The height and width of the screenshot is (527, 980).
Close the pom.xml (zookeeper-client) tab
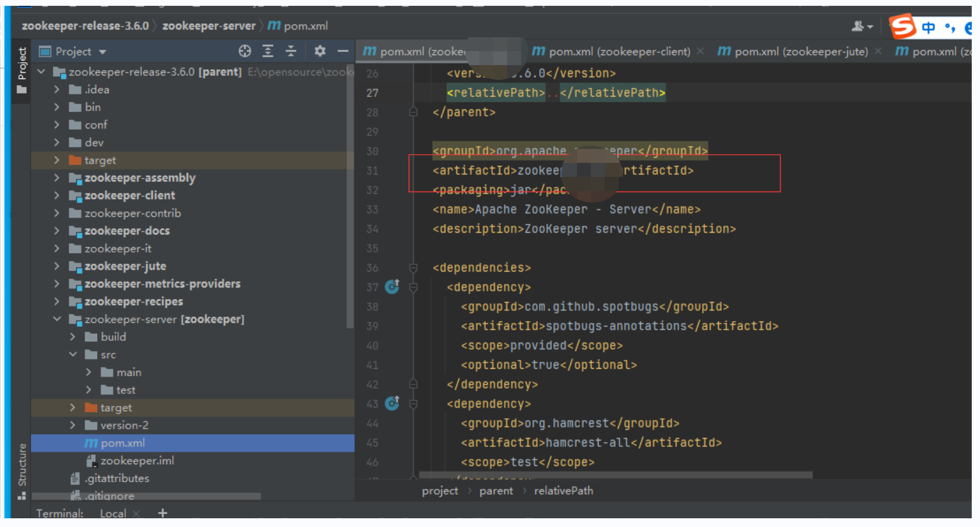coord(700,52)
